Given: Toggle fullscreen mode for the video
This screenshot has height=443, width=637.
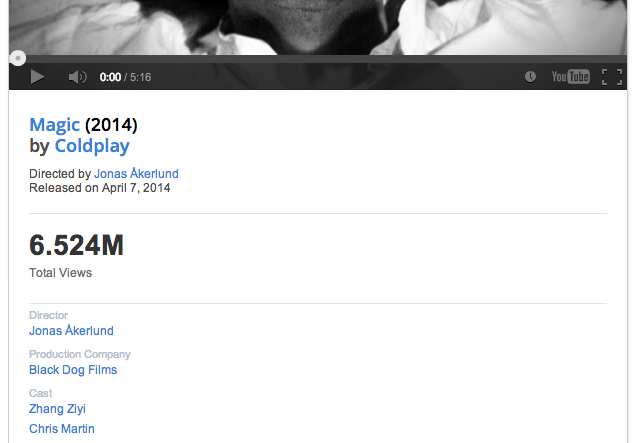Looking at the screenshot, I should (612, 77).
